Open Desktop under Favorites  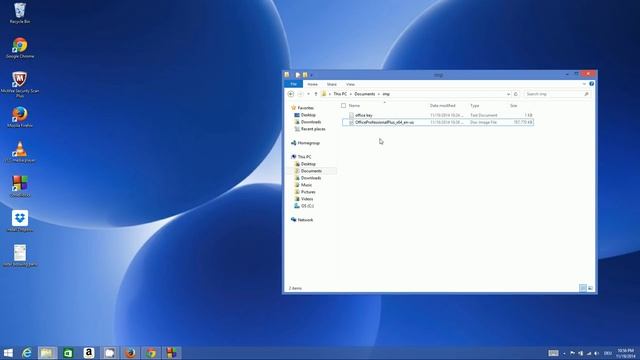[x=308, y=115]
